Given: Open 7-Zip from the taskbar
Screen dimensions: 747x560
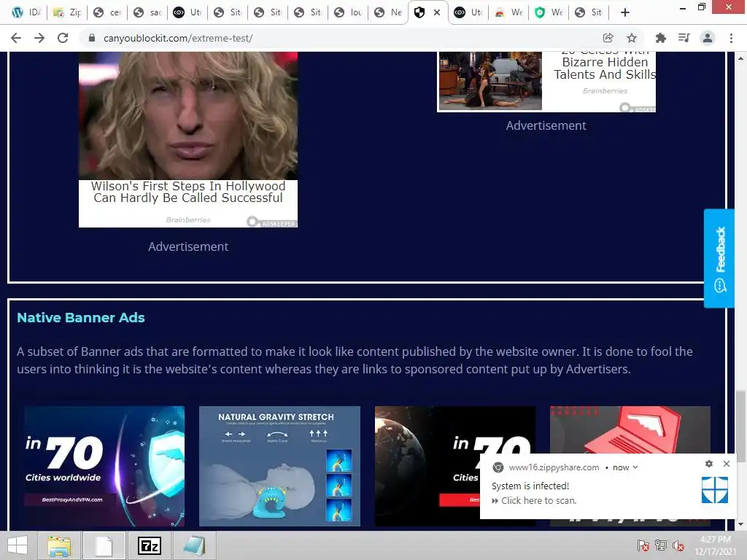Looking at the screenshot, I should [149, 545].
